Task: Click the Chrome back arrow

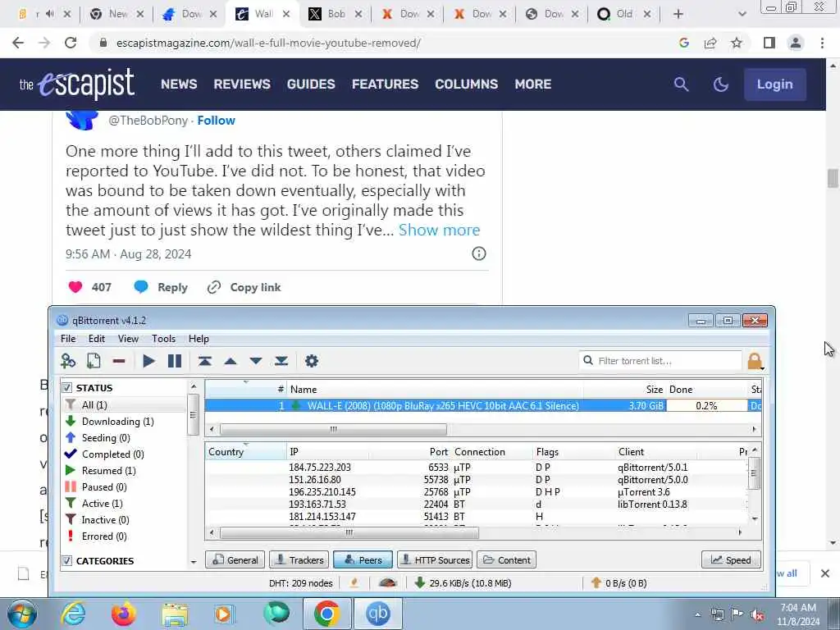Action: 18,43
